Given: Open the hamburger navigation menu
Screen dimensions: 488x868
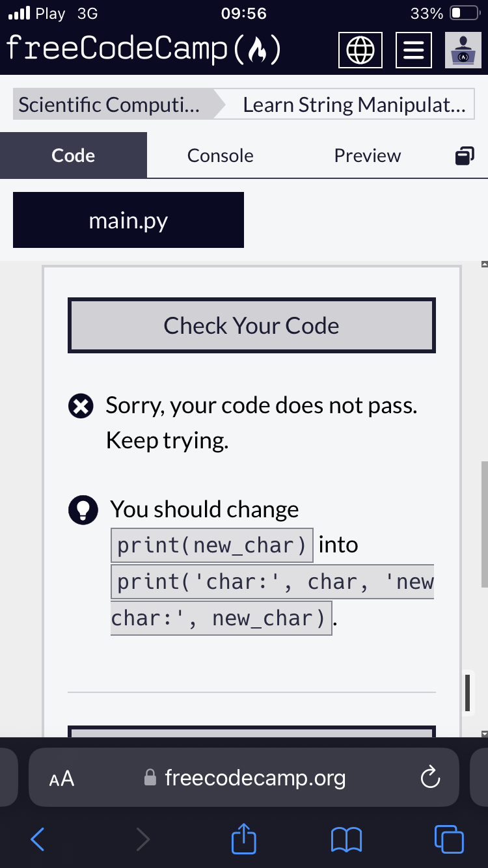Looking at the screenshot, I should [x=414, y=50].
